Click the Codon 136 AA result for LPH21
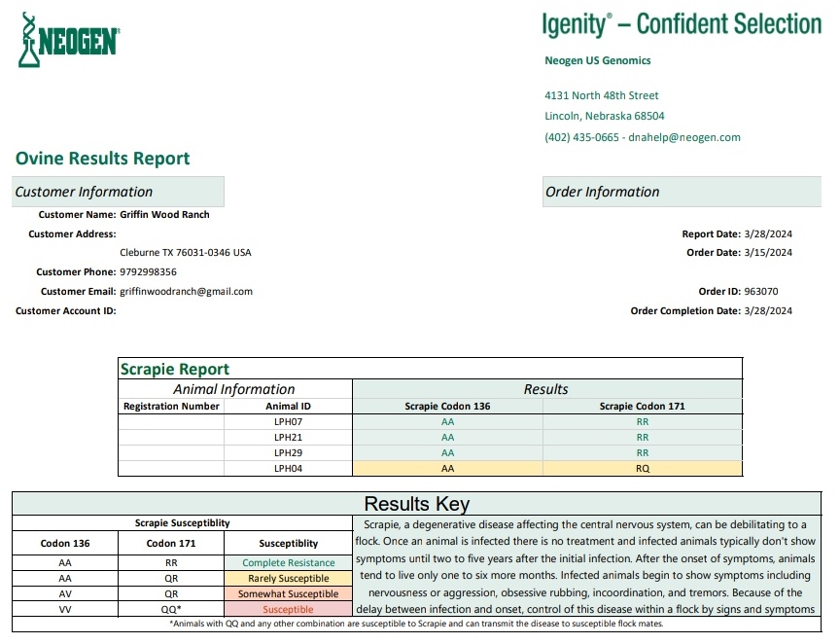The height and width of the screenshot is (644, 840). coord(448,438)
